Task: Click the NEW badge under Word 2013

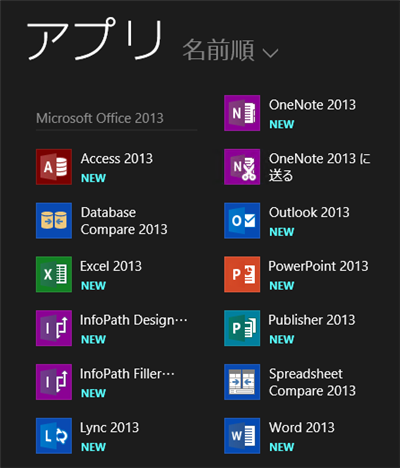Action: click(282, 447)
